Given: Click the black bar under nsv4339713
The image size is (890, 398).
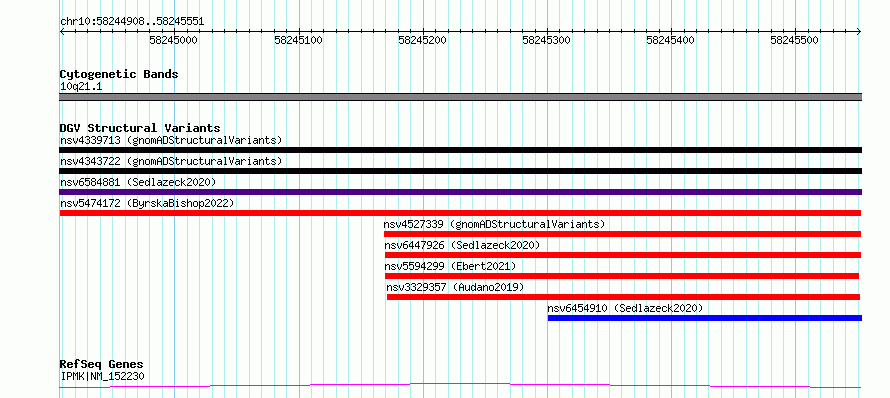Looking at the screenshot, I should [460, 150].
